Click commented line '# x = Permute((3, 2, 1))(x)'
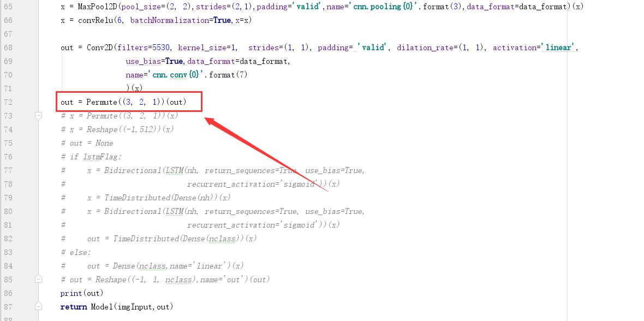The width and height of the screenshot is (644, 321). tap(120, 116)
